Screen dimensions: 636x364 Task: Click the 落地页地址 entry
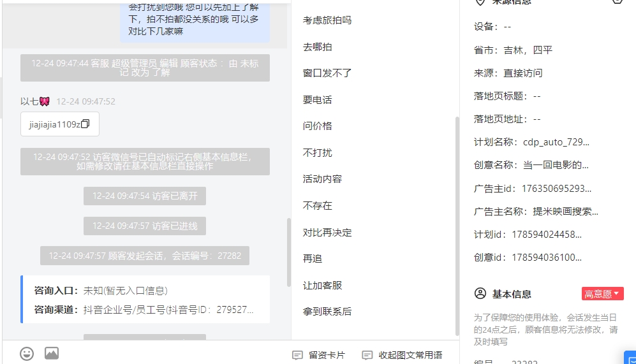(x=507, y=119)
